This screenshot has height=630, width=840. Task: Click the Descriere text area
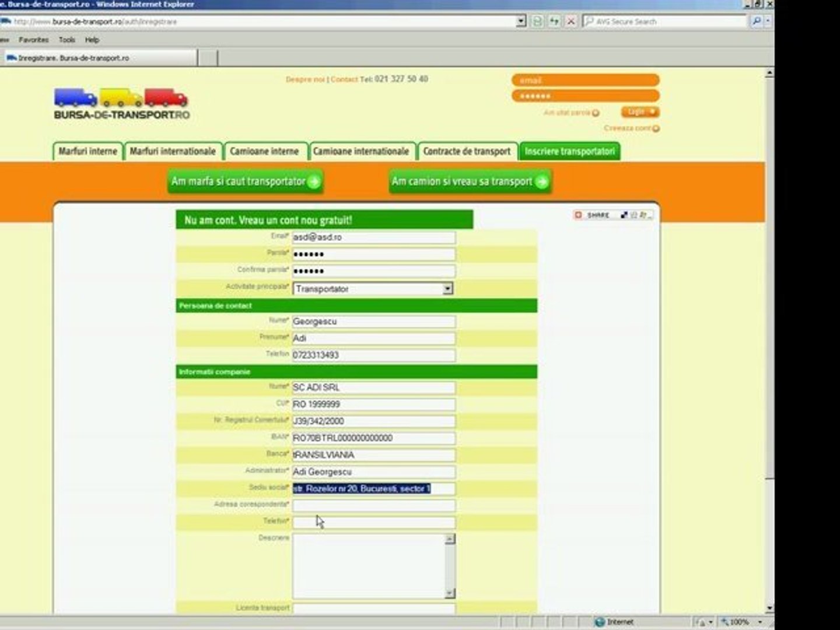click(369, 566)
